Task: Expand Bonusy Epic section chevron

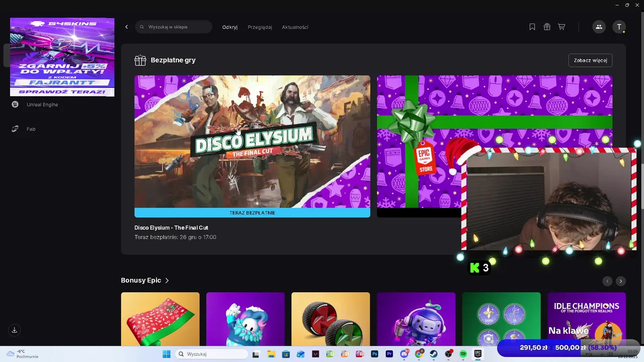Action: pos(167,281)
